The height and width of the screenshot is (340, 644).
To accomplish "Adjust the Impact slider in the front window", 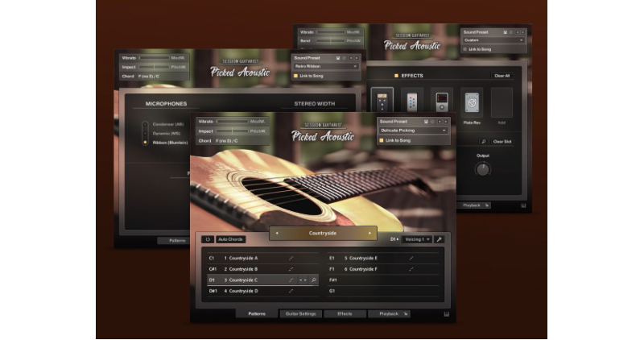I will click(x=232, y=131).
